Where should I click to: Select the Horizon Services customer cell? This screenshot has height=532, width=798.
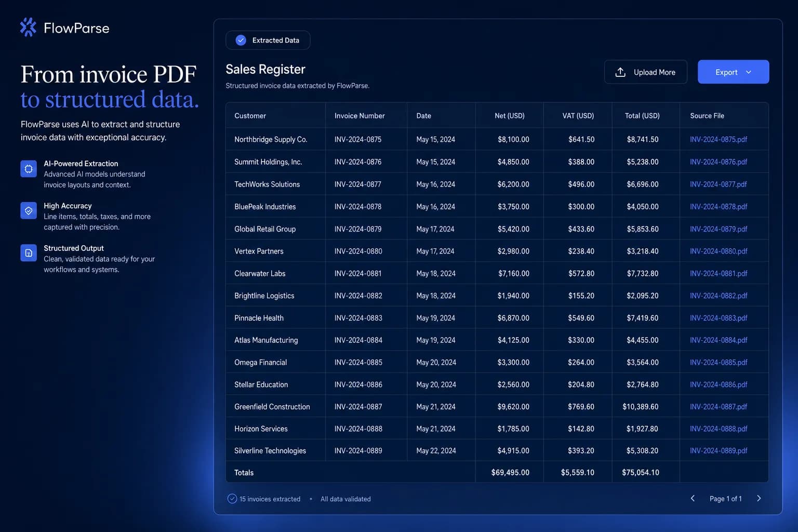[275, 429]
